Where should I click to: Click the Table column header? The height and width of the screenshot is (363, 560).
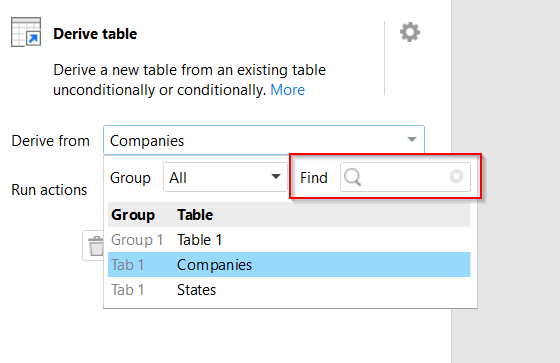tap(195, 215)
